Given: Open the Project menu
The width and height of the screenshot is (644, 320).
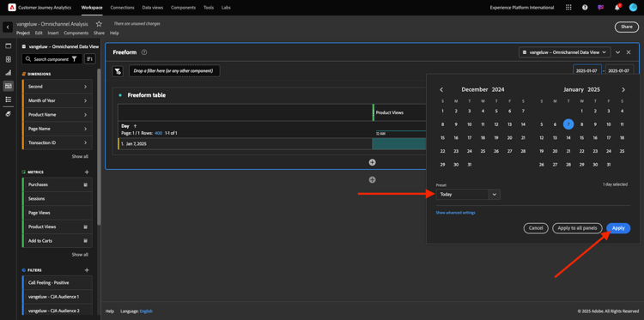Looking at the screenshot, I should [23, 33].
